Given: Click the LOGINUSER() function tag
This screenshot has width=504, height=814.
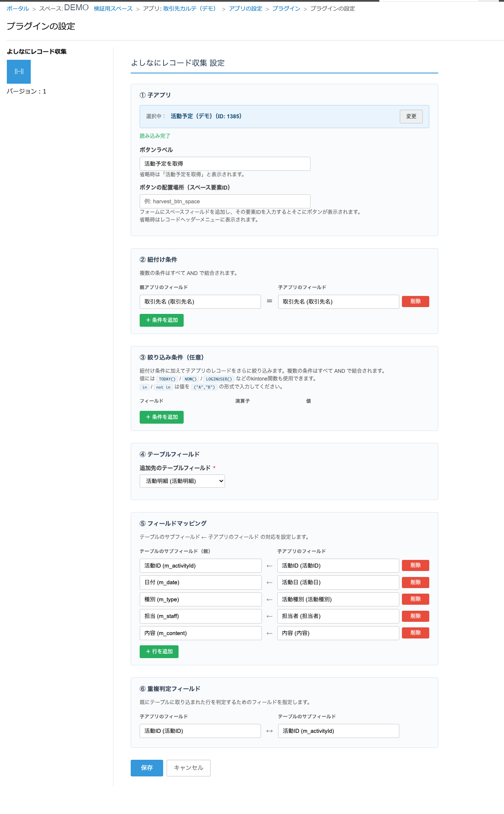Looking at the screenshot, I should click(219, 379).
